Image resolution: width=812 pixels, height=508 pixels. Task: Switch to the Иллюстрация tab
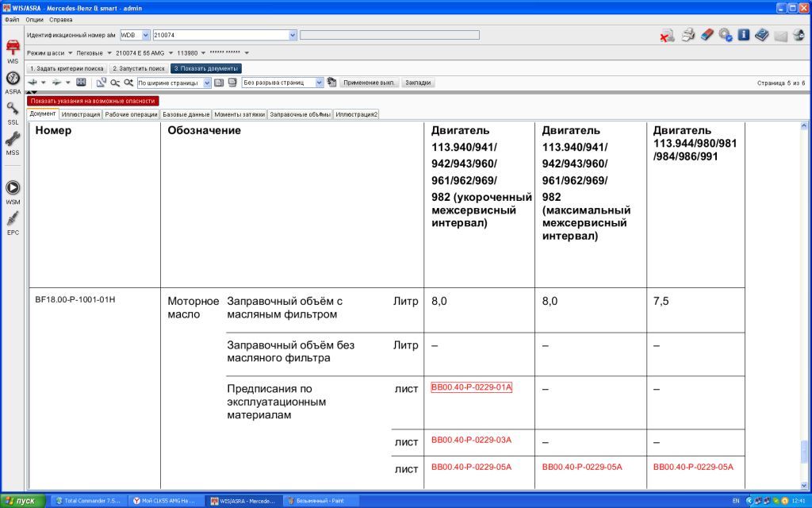[x=80, y=114]
